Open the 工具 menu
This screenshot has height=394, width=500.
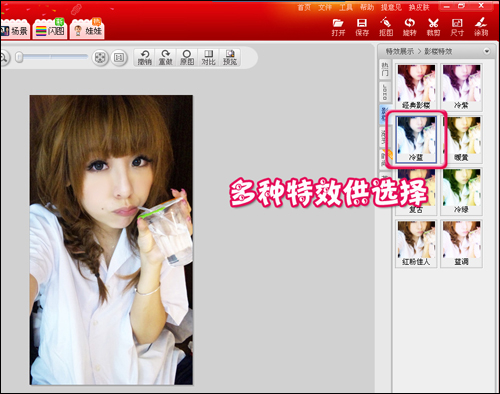pos(346,7)
